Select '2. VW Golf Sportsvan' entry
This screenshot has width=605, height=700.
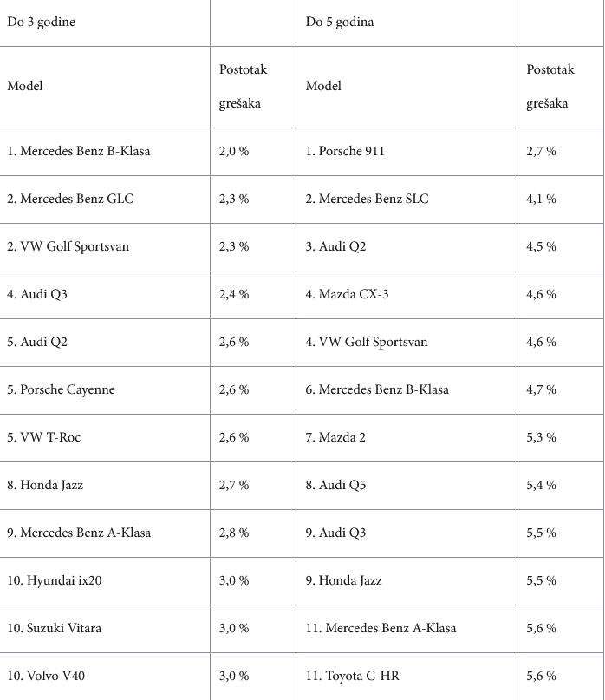point(68,246)
